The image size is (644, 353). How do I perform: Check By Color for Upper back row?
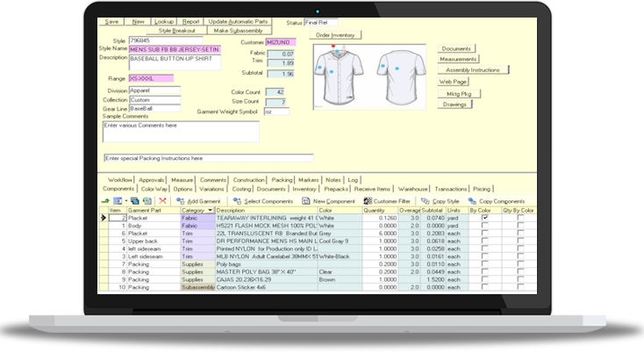click(485, 241)
